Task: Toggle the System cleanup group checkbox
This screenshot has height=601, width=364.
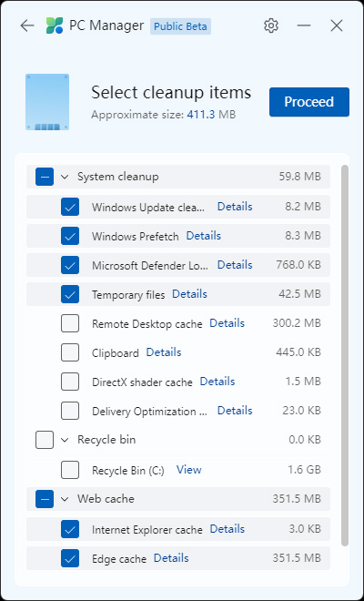Action: pos(45,177)
